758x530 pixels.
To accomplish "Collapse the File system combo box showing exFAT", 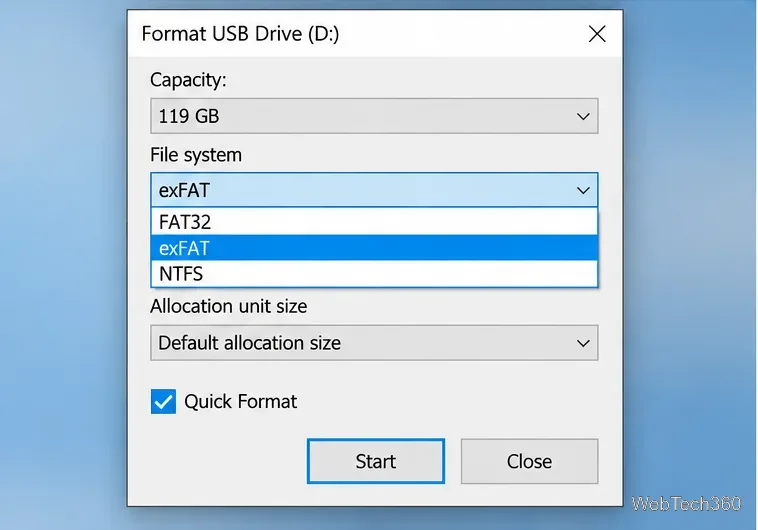I will point(374,190).
